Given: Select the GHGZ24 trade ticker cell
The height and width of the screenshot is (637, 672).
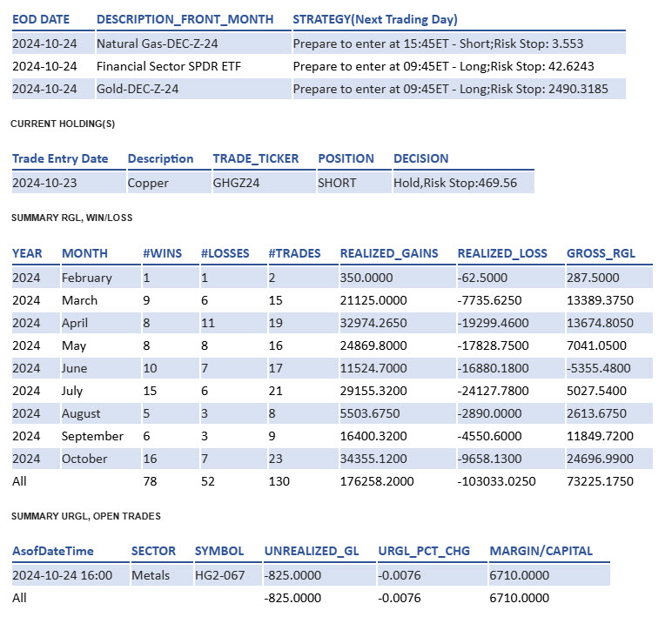Looking at the screenshot, I should point(236,183).
